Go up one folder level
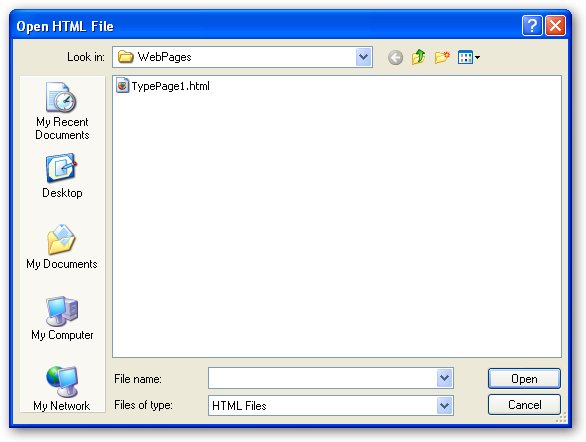 [418, 57]
